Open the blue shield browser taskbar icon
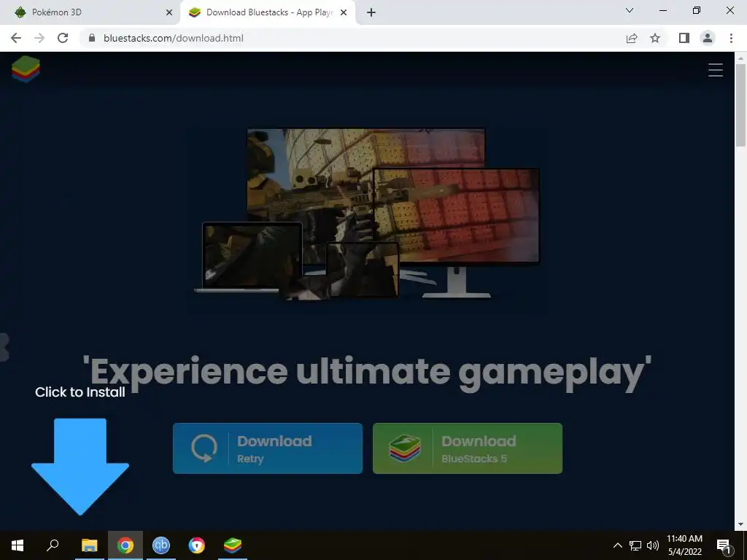Image resolution: width=747 pixels, height=560 pixels. click(197, 545)
